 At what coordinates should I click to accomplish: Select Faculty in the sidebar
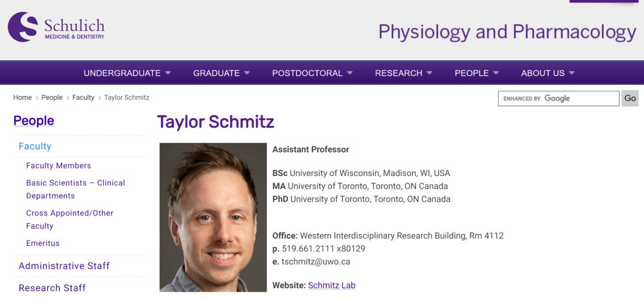coord(35,146)
